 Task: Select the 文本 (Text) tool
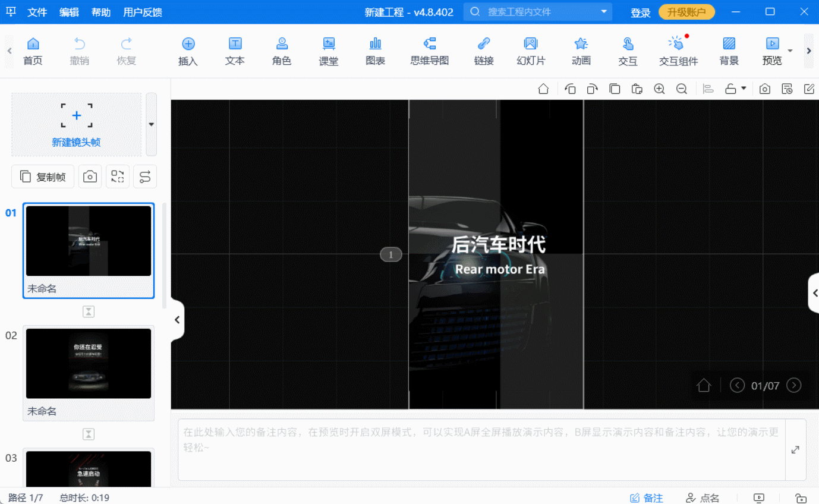tap(234, 51)
